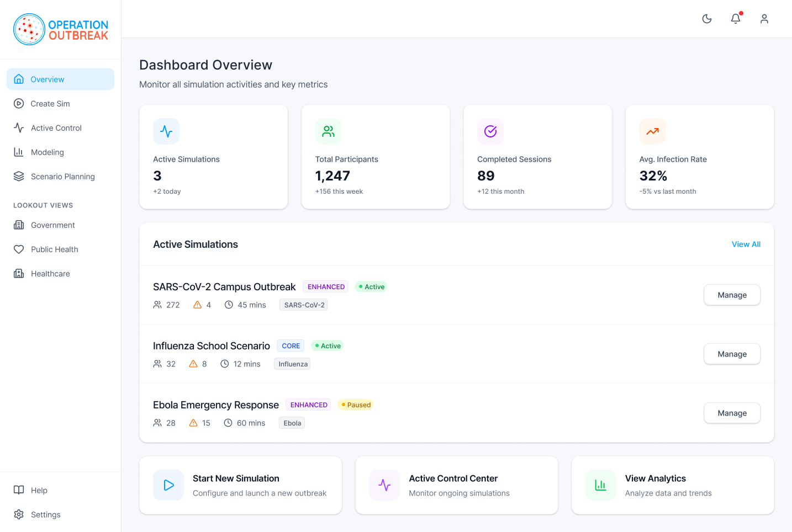
Task: Click the notification bell with red dot
Action: [x=736, y=19]
